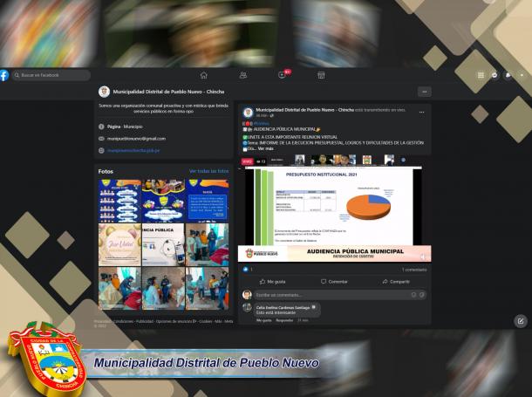
Task: Click the Ver todas las fotos link
Action: pyautogui.click(x=209, y=171)
